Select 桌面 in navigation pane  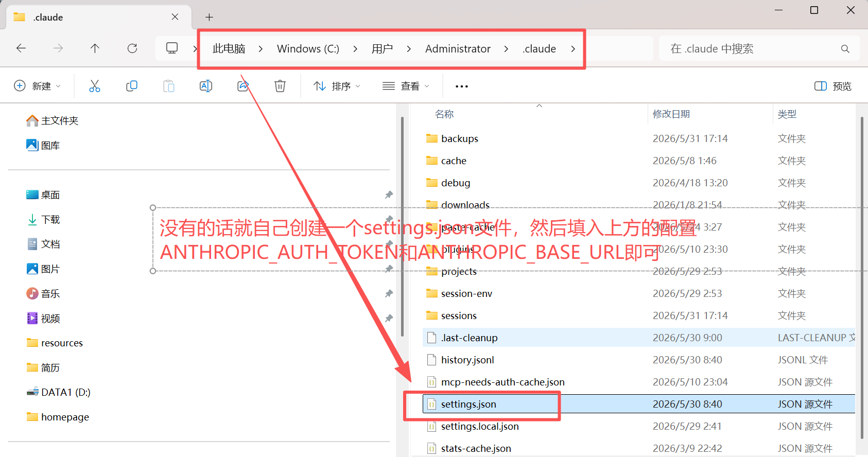pyautogui.click(x=43, y=195)
